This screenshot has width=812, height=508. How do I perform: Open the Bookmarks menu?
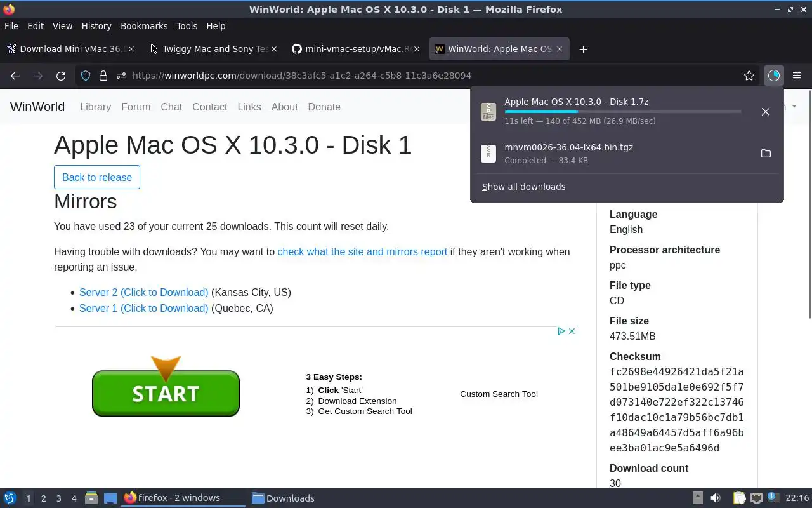pos(144,26)
